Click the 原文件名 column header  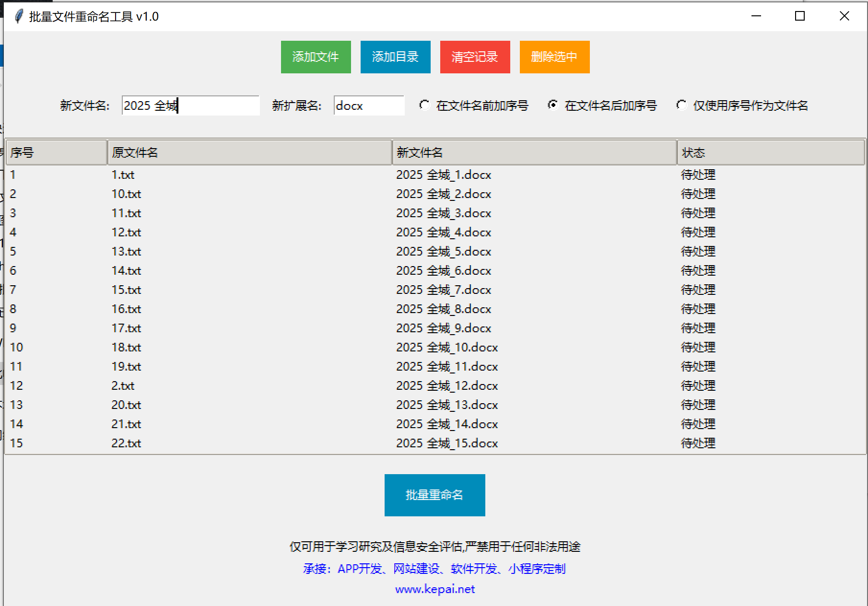pyautogui.click(x=249, y=152)
